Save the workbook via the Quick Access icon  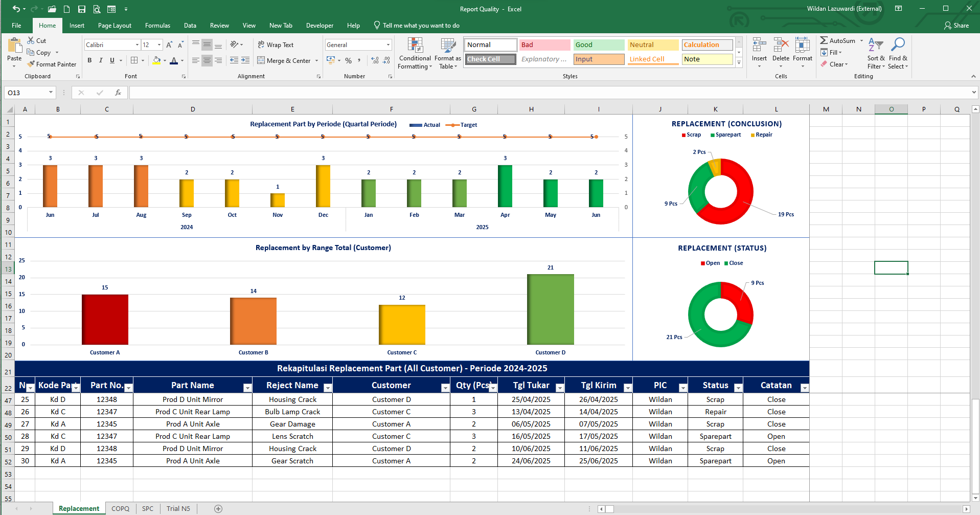point(81,9)
